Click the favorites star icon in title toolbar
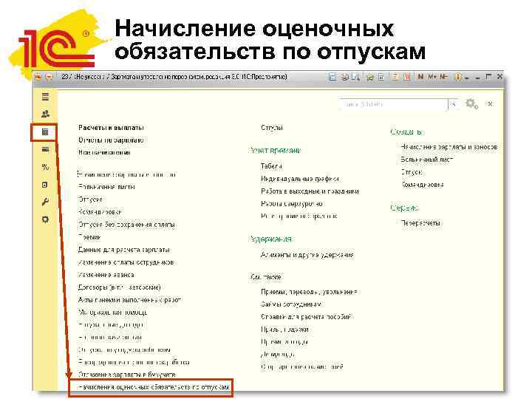532x399 pixels. (369, 78)
